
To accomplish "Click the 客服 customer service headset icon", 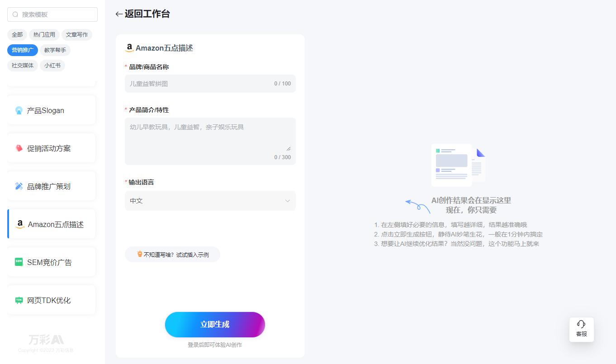I will 581,324.
